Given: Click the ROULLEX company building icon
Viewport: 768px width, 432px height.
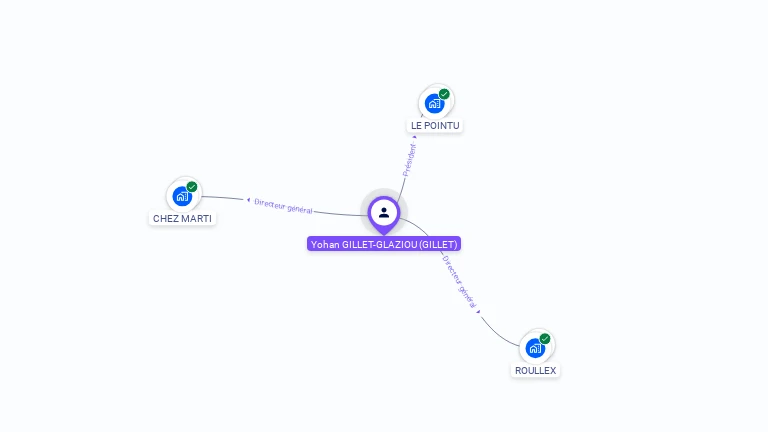Looking at the screenshot, I should click(535, 348).
